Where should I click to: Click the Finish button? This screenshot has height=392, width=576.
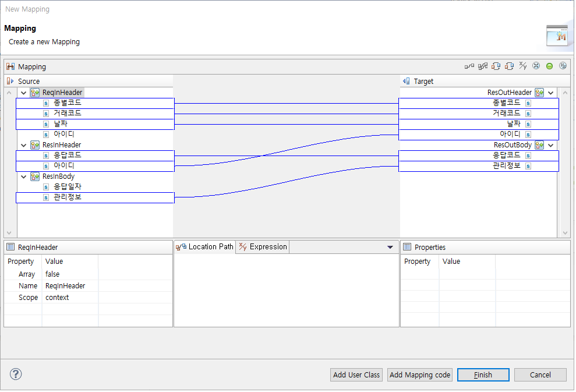483,375
